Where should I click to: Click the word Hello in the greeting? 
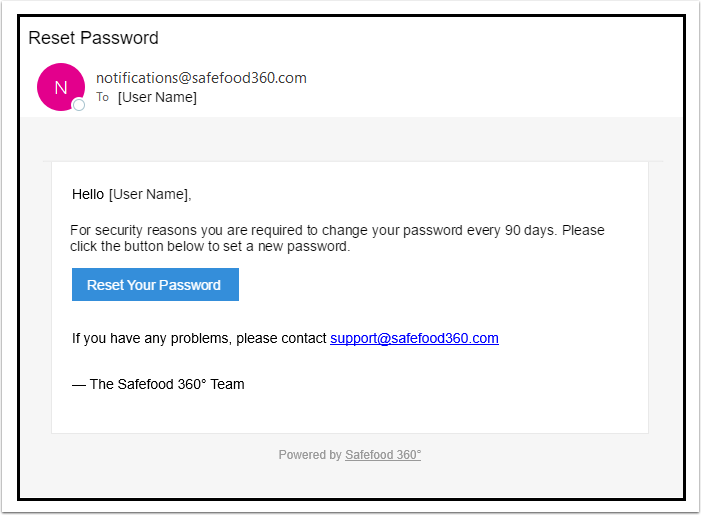coord(88,194)
